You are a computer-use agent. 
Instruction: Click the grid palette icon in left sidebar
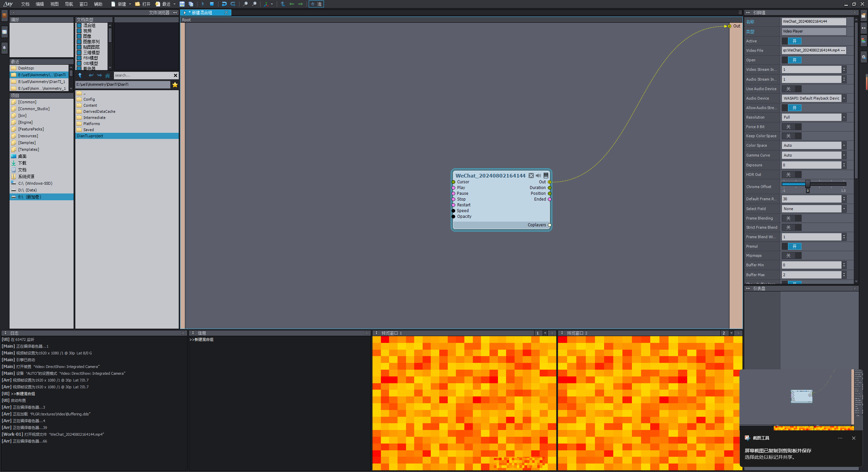pyautogui.click(x=4, y=32)
